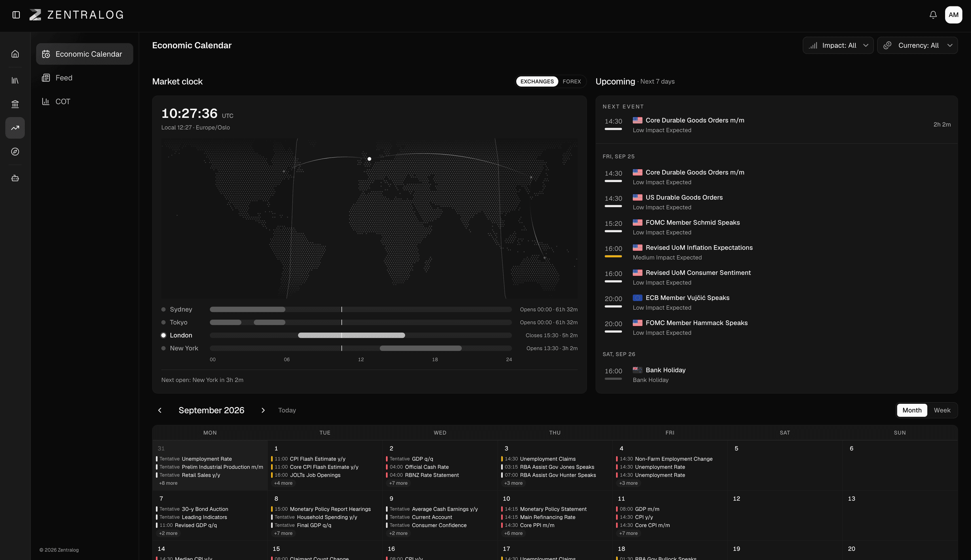Go to previous month chevron

160,410
